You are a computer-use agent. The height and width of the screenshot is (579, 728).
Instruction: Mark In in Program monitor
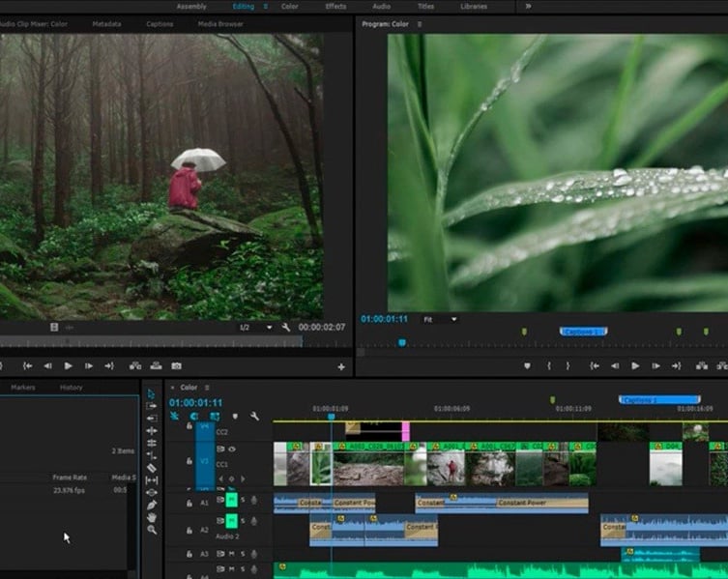549,366
